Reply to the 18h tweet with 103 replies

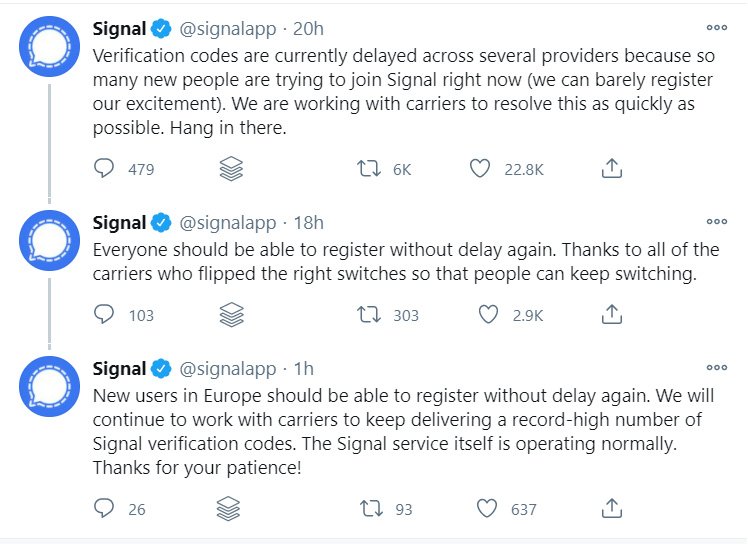pos(104,315)
